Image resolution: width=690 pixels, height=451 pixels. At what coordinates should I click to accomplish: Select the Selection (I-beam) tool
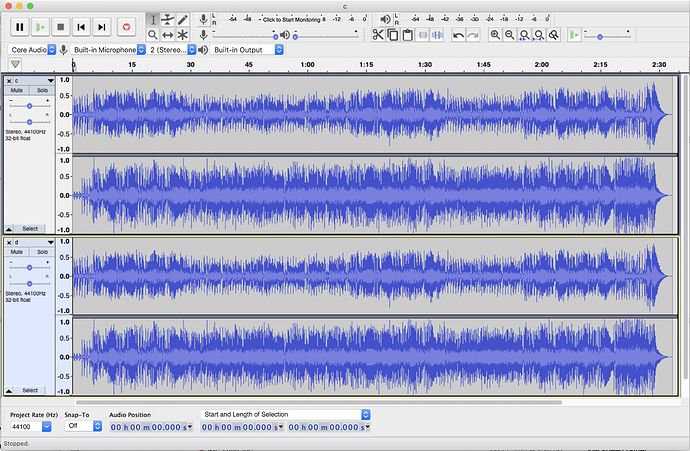click(x=153, y=20)
